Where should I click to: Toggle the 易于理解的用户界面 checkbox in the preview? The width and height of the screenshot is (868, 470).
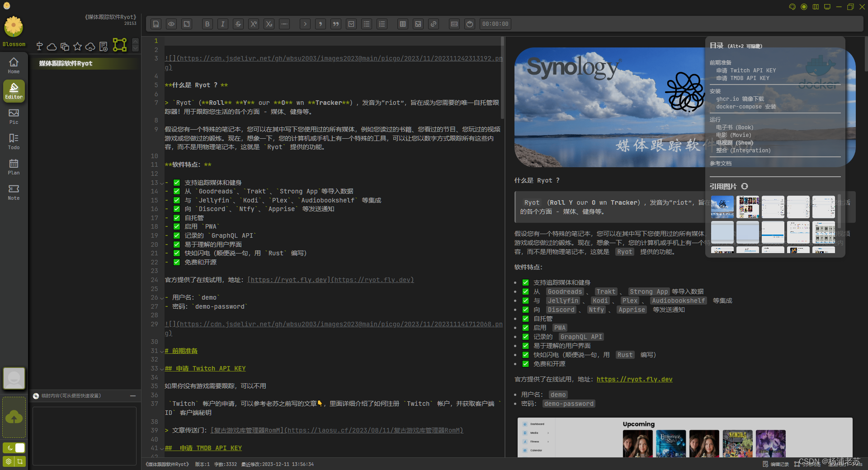[526, 346]
